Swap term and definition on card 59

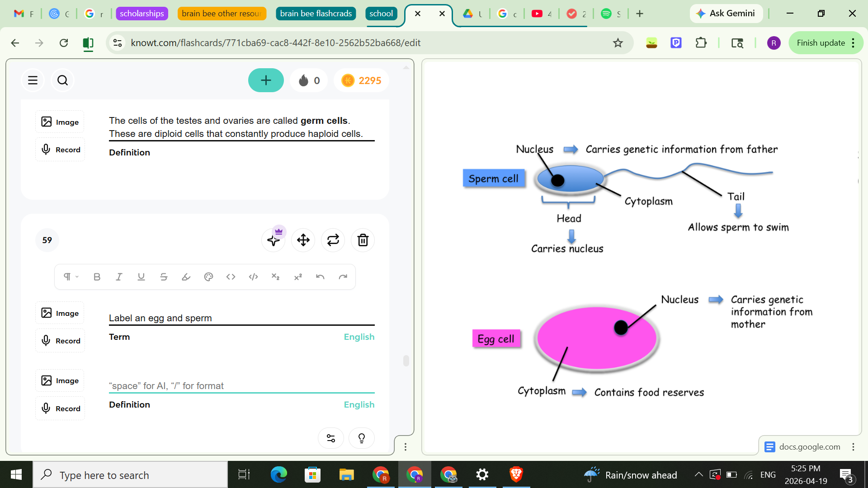click(x=333, y=240)
